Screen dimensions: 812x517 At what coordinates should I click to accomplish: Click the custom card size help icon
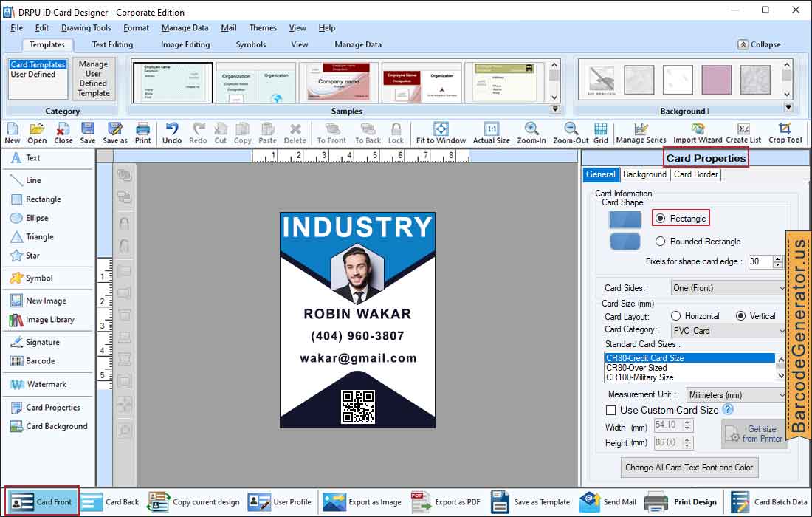pyautogui.click(x=728, y=410)
